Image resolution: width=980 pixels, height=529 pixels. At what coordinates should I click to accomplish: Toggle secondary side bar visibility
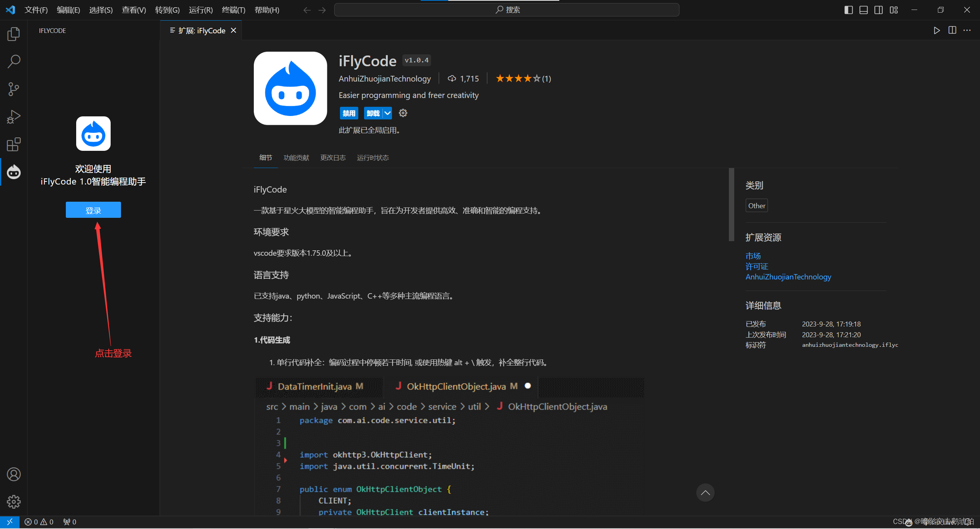(x=879, y=10)
